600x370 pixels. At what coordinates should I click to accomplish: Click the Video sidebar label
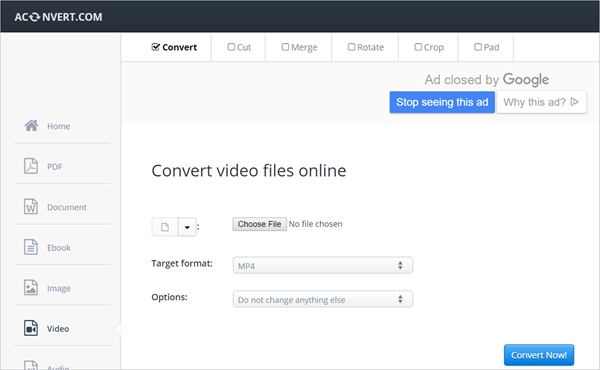58,329
